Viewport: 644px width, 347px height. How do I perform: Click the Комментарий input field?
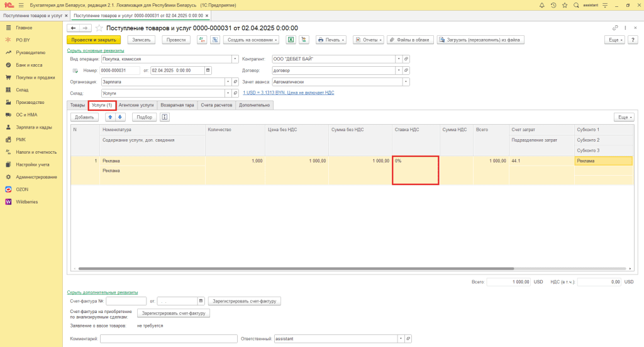169,339
